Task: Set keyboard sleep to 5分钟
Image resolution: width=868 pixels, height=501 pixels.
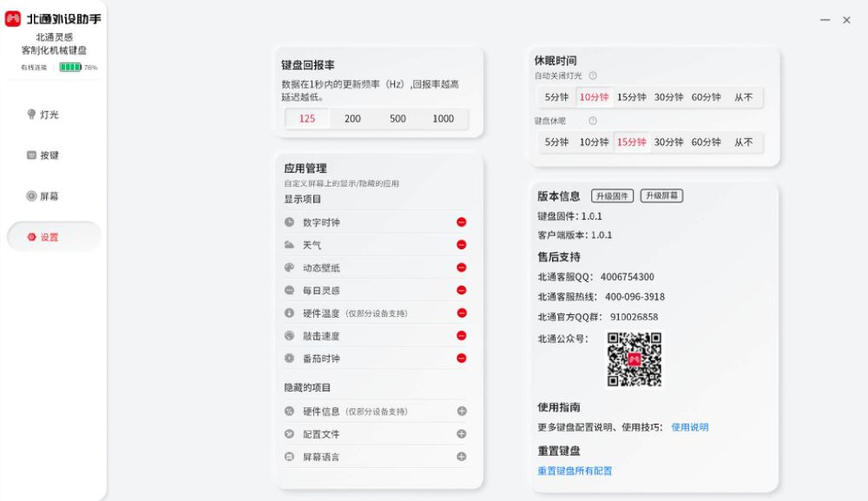Action: [556, 142]
